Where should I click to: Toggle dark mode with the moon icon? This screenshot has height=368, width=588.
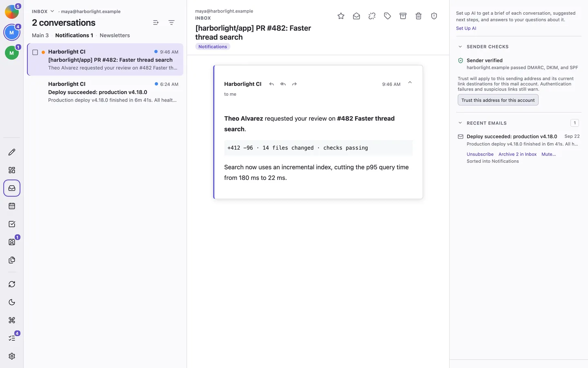(12, 302)
